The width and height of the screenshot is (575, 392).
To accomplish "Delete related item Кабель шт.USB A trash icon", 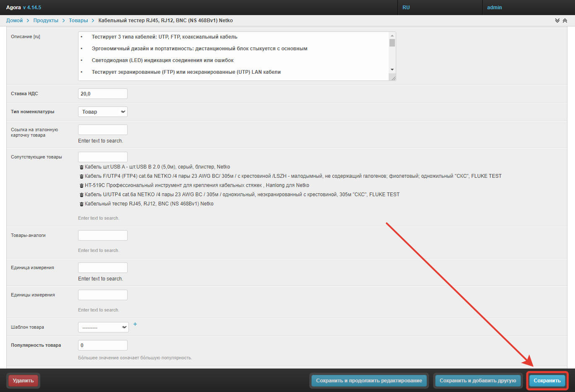I will pos(81,167).
